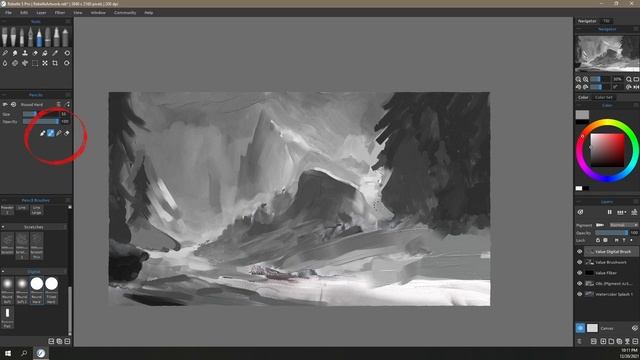Select the Round Soft digital brush

(7, 291)
